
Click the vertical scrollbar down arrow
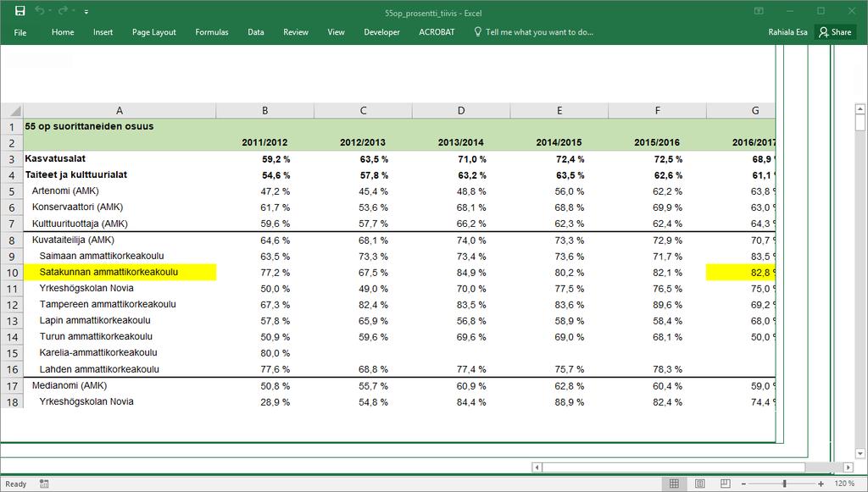coord(860,454)
